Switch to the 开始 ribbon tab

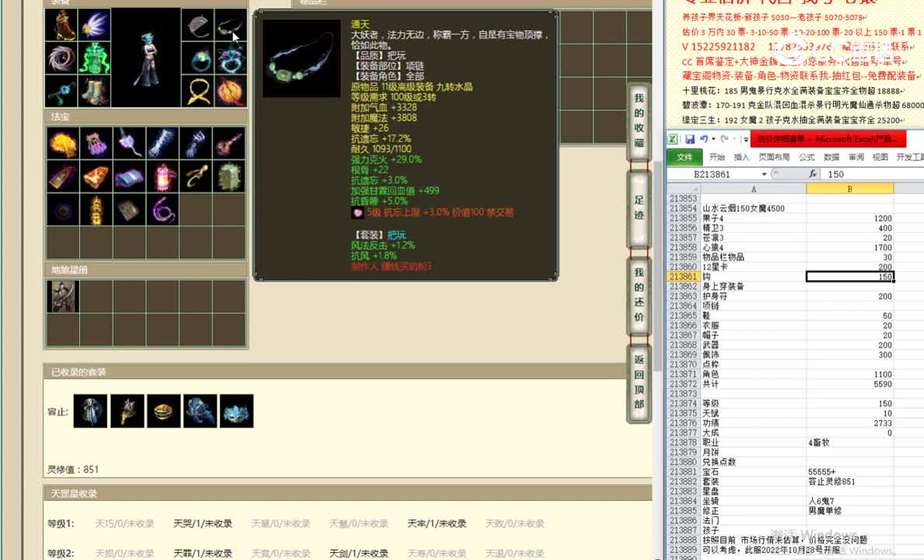coord(716,157)
